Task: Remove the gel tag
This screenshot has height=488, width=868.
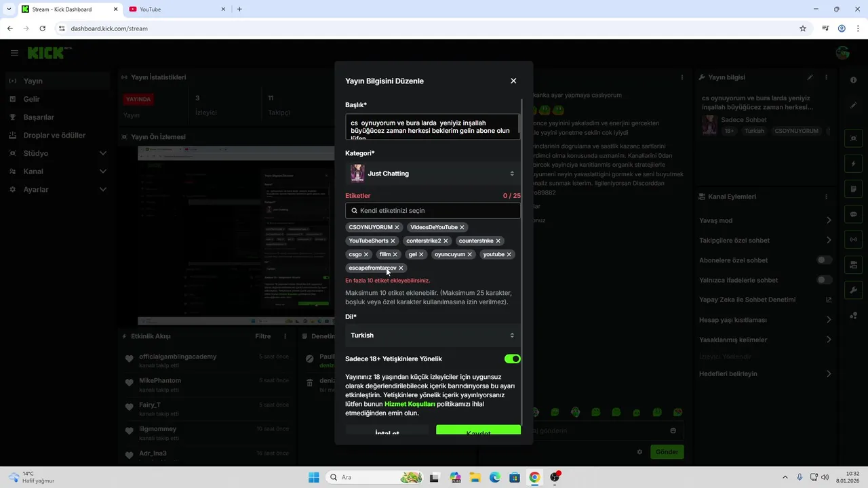Action: point(421,254)
